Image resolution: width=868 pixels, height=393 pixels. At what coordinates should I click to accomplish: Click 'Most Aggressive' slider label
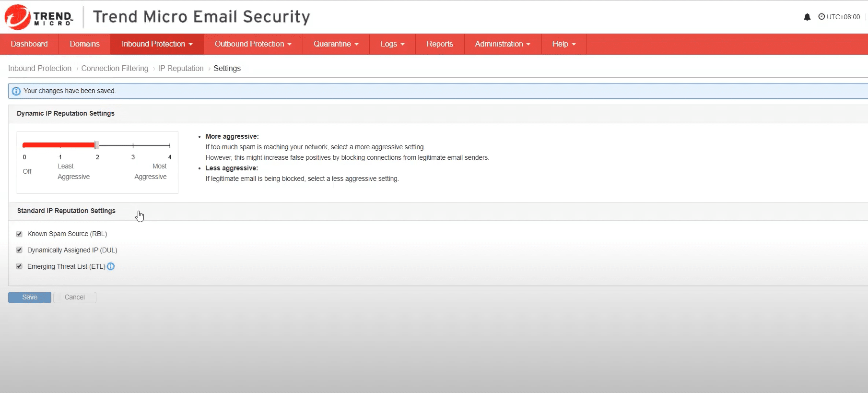click(x=151, y=172)
